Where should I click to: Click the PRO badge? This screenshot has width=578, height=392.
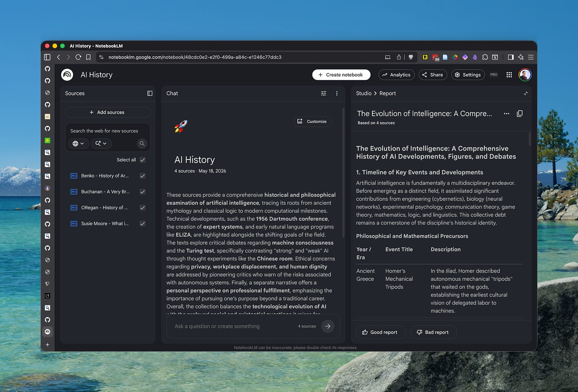494,75
